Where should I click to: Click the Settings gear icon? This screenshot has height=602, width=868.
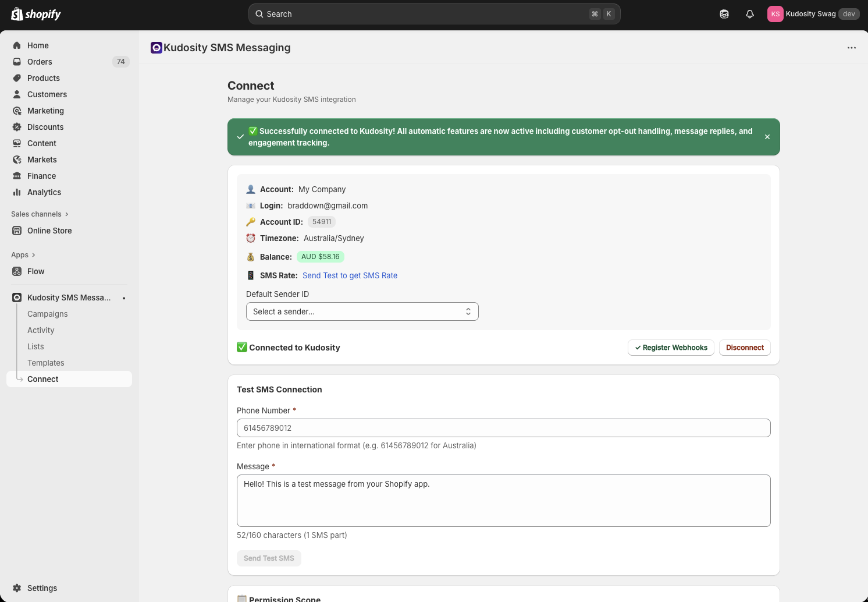[17, 588]
